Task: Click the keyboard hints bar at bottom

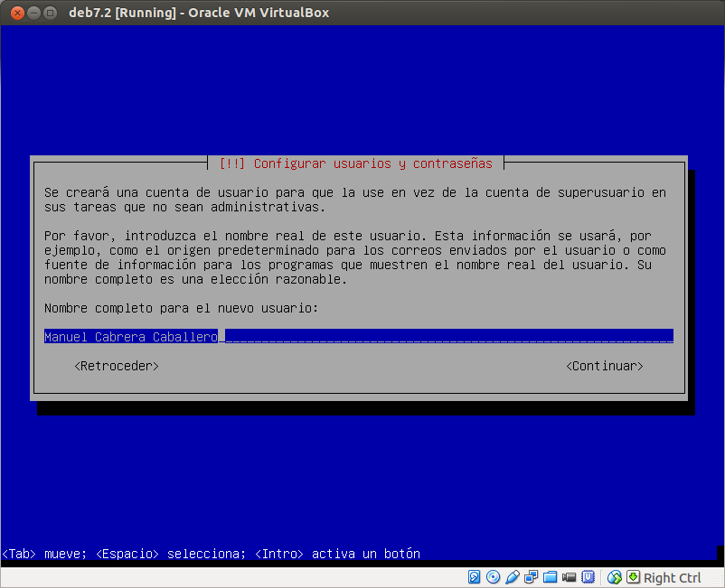Action: click(x=210, y=554)
